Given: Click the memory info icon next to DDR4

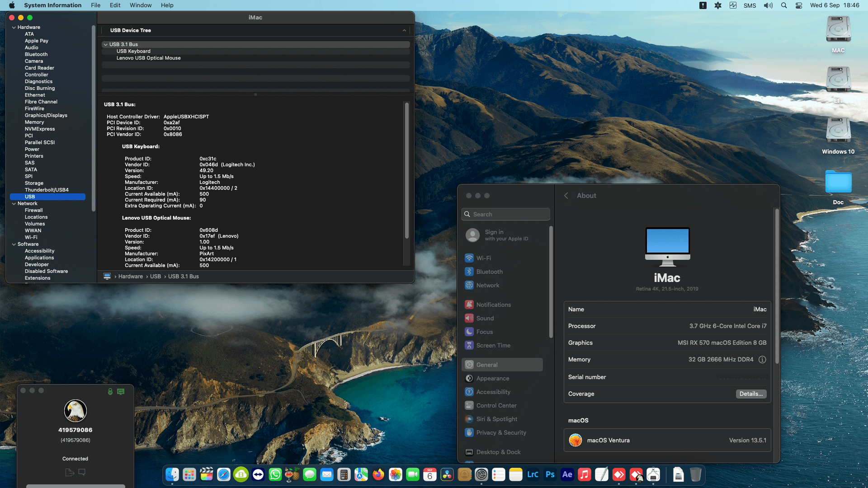Looking at the screenshot, I should click(x=762, y=360).
